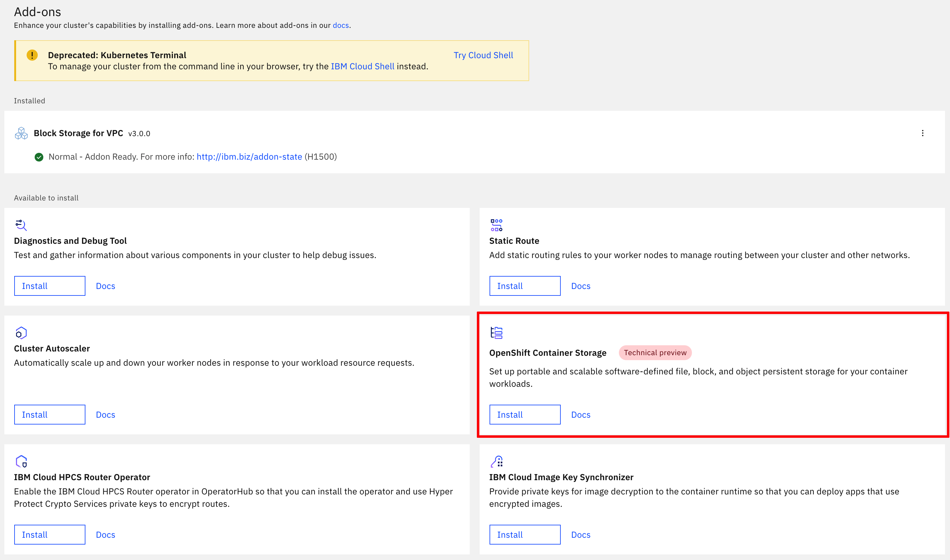Install the Cluster Autoscaler add-on
950x560 pixels.
[50, 415]
